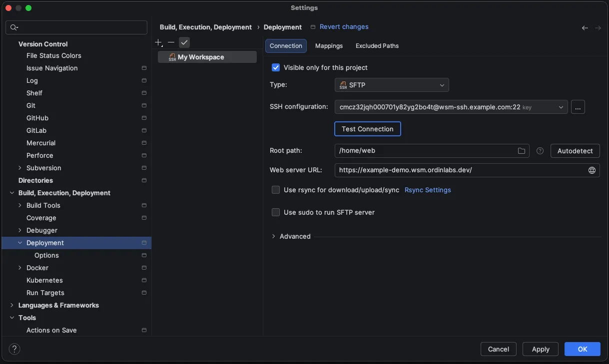Add a new deployment server with plus icon
The width and height of the screenshot is (609, 364).
pyautogui.click(x=159, y=43)
